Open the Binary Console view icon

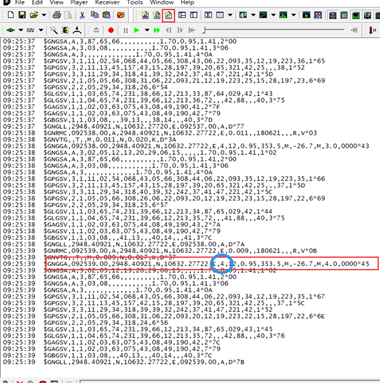pyautogui.click(x=156, y=15)
